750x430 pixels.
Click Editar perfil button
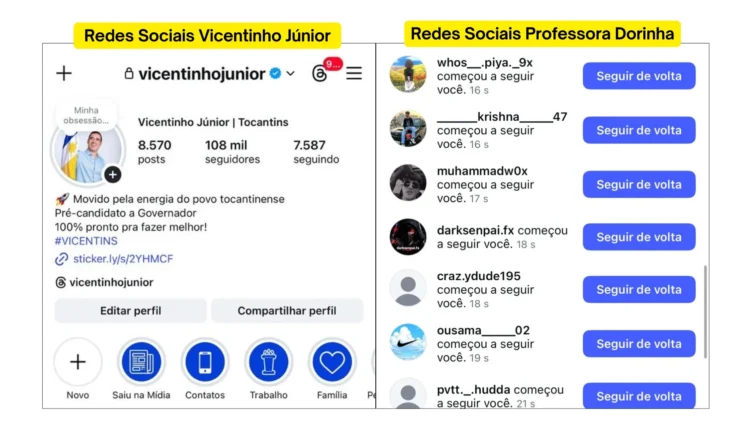point(131,311)
